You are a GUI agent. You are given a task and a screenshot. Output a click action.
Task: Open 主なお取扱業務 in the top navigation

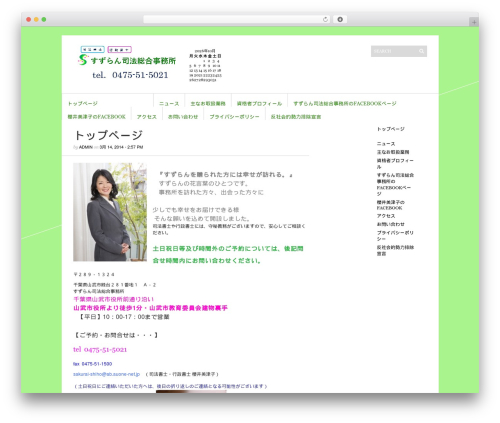208,104
